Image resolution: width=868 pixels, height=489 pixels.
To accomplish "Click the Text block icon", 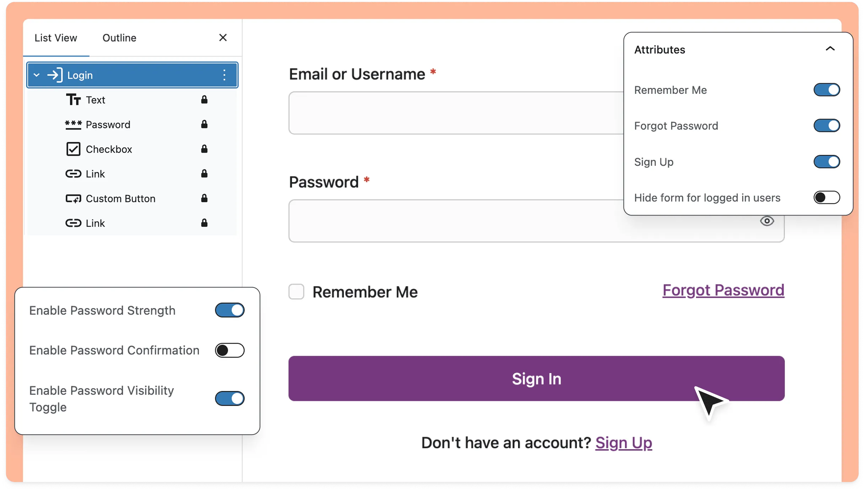I will 73,100.
